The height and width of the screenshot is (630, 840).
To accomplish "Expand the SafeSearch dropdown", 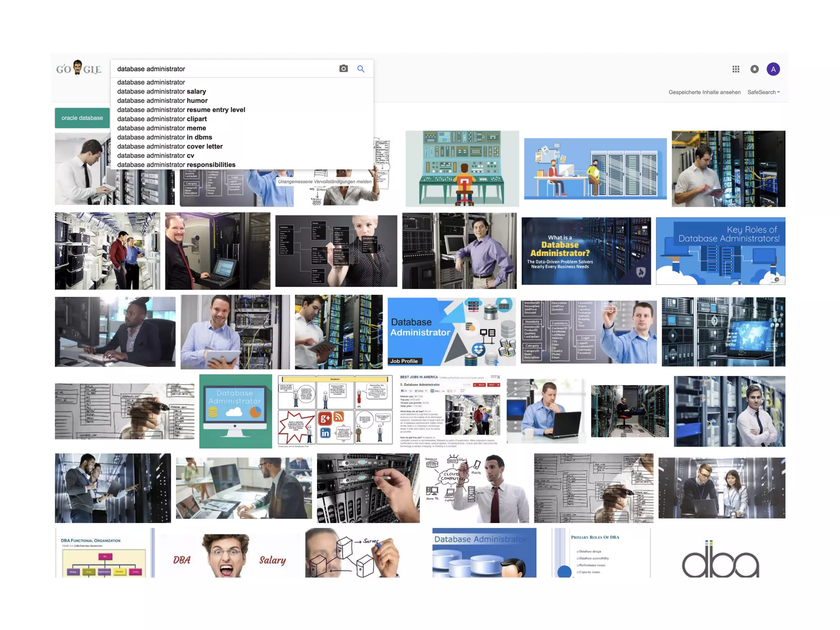I will pyautogui.click(x=763, y=92).
